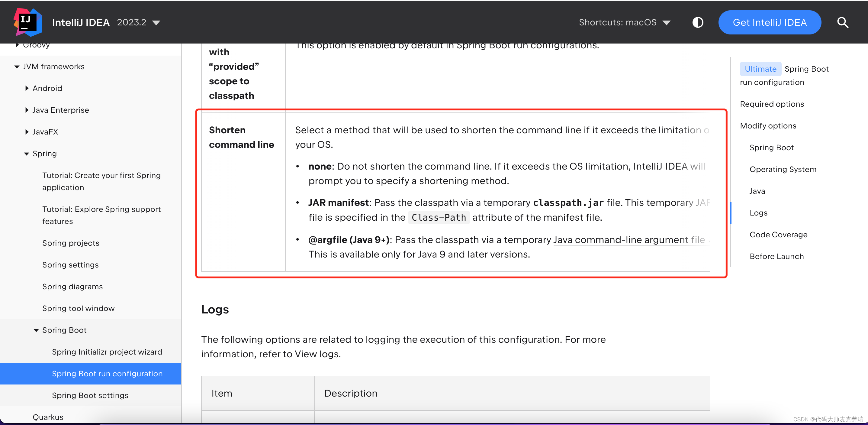Open the Java Enterprise sidebar entry
This screenshot has height=425, width=868.
tap(61, 110)
